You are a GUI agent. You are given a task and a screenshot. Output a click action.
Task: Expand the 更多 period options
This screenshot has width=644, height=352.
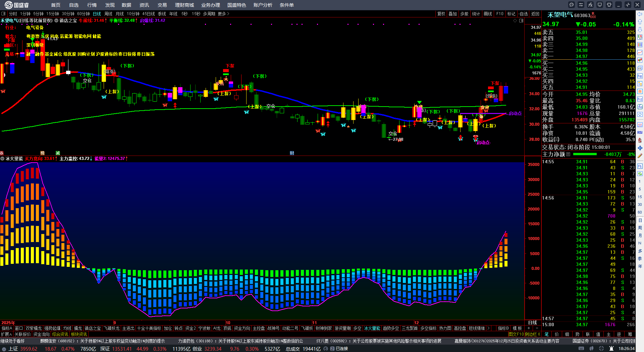click(223, 14)
